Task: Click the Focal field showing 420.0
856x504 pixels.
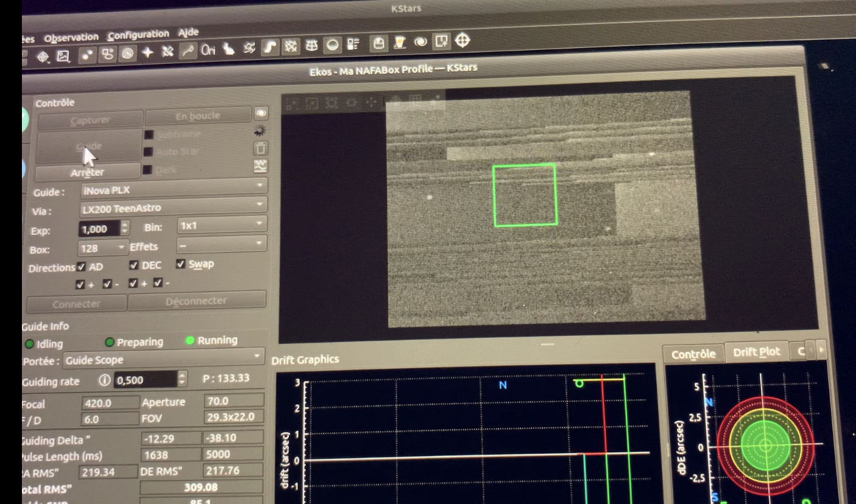Action: 110,402
